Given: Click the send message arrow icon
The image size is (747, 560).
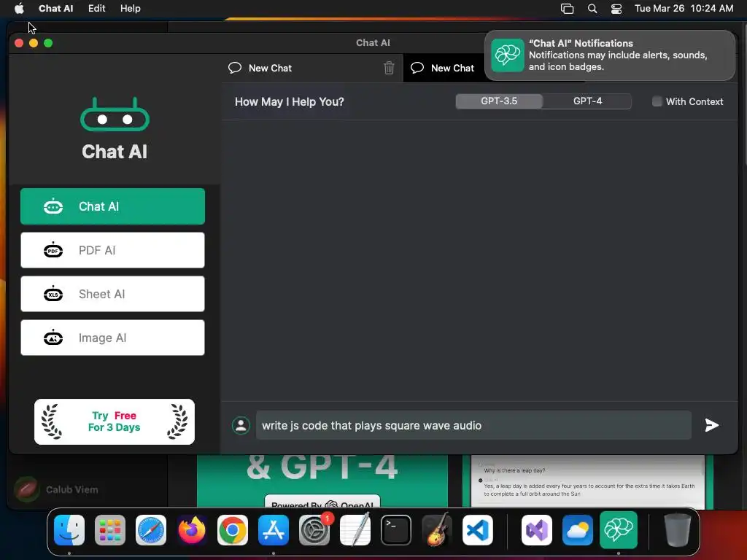Looking at the screenshot, I should click(712, 425).
